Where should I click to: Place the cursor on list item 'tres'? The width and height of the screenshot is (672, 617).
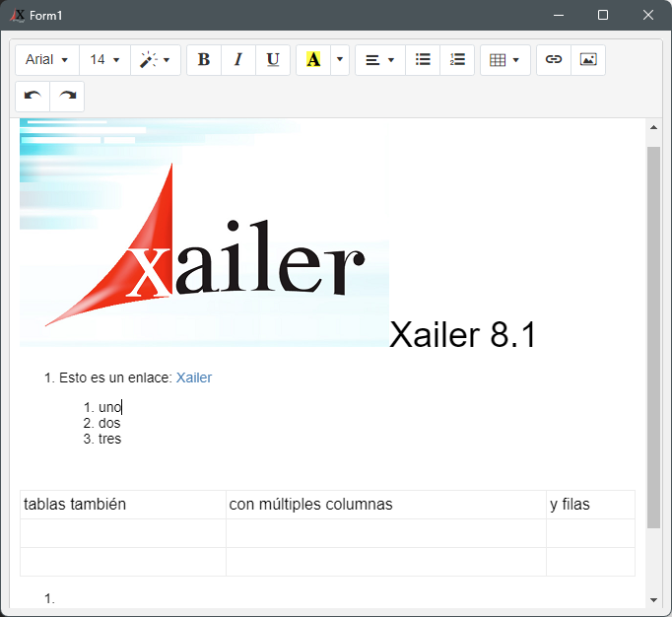tap(109, 439)
